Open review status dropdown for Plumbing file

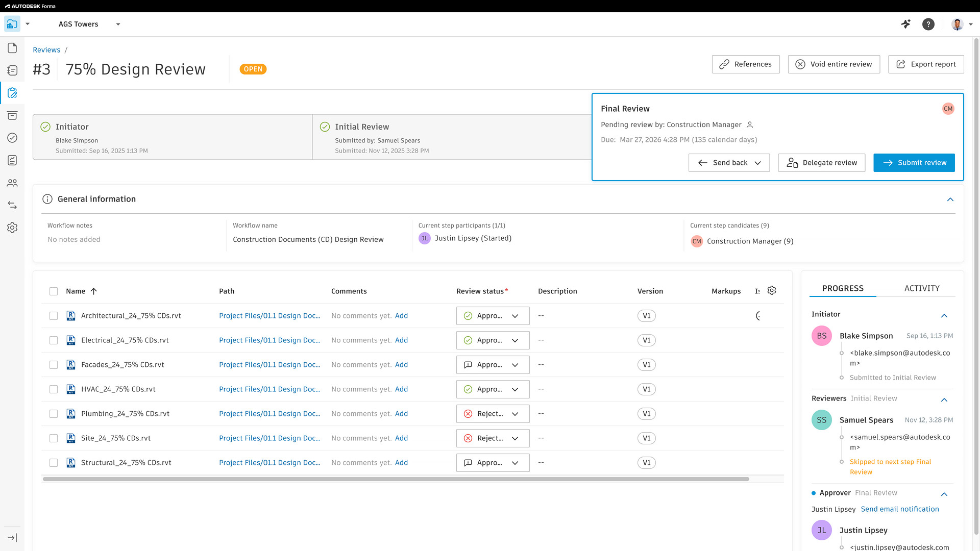coord(493,414)
